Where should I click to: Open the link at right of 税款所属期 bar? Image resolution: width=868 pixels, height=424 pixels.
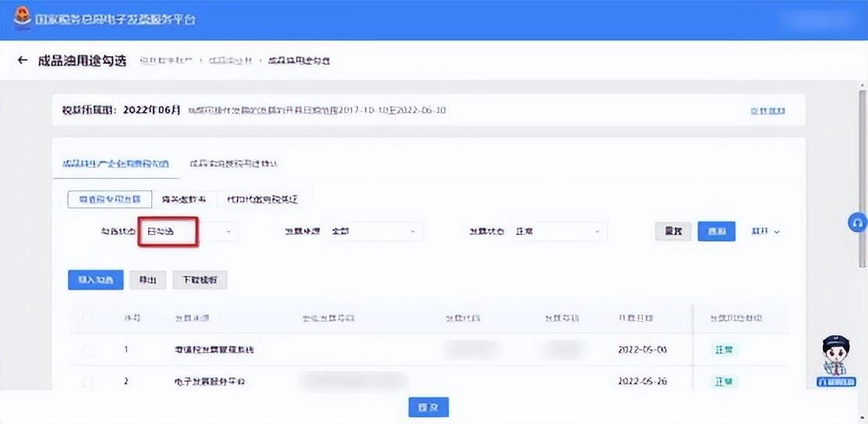767,111
